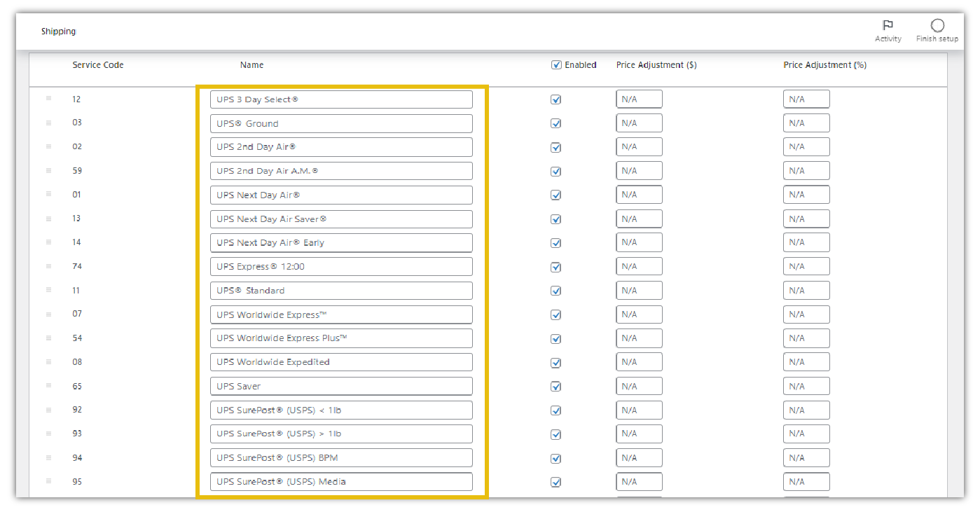This screenshot has width=980, height=512.
Task: Disable UPS Worldwide Express Plus checkbox
Action: click(556, 338)
